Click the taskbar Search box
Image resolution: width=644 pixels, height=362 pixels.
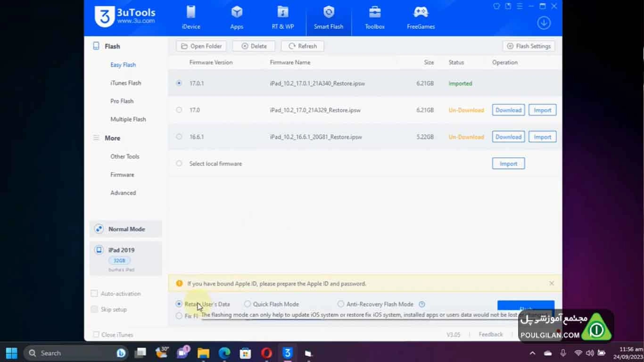(75, 353)
